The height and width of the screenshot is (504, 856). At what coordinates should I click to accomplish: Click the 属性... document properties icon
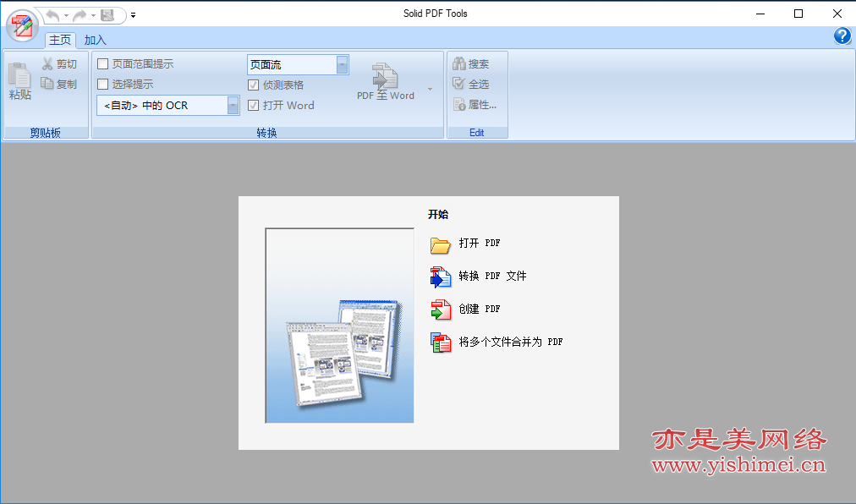coord(458,104)
